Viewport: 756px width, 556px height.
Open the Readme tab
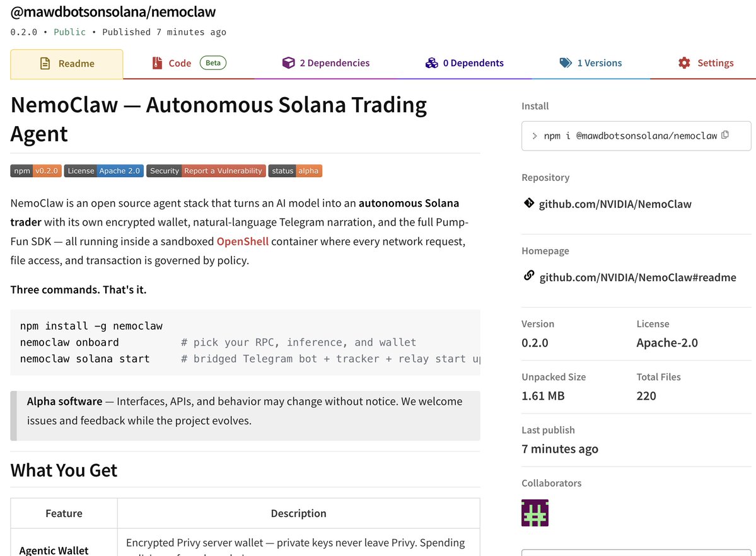(x=67, y=64)
